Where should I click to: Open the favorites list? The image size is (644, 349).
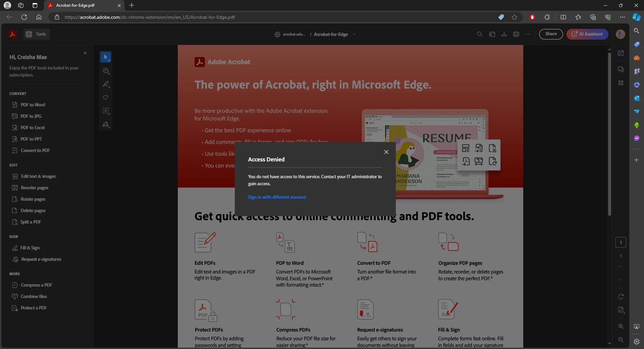click(x=578, y=17)
